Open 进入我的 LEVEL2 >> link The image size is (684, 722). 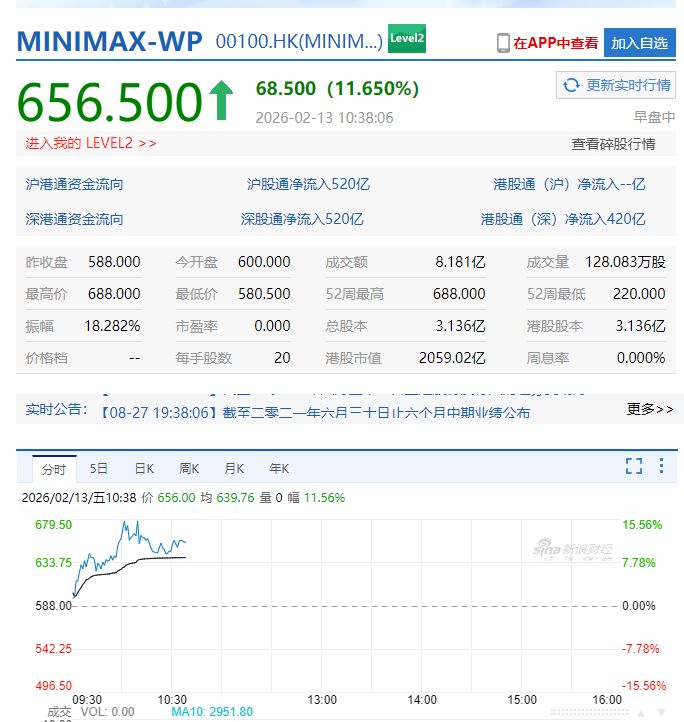click(91, 143)
